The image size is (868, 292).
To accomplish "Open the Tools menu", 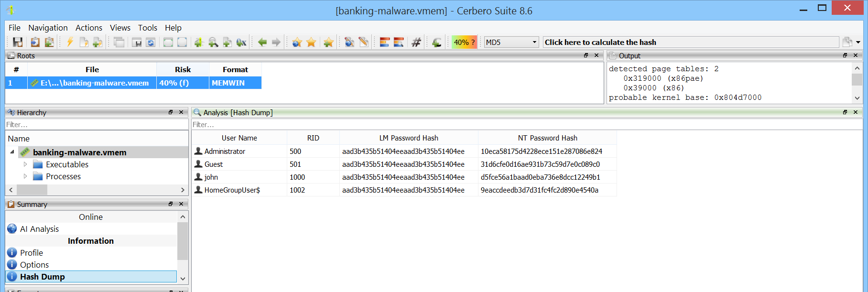I will click(x=147, y=28).
